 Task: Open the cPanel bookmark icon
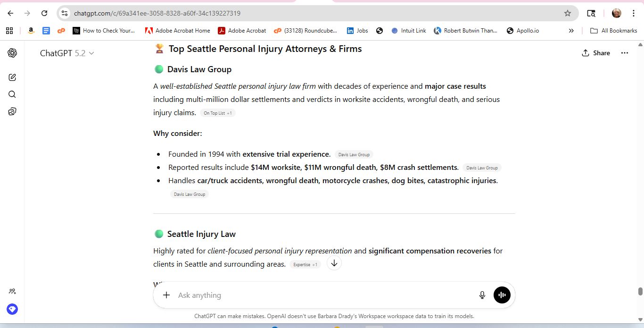click(x=61, y=31)
